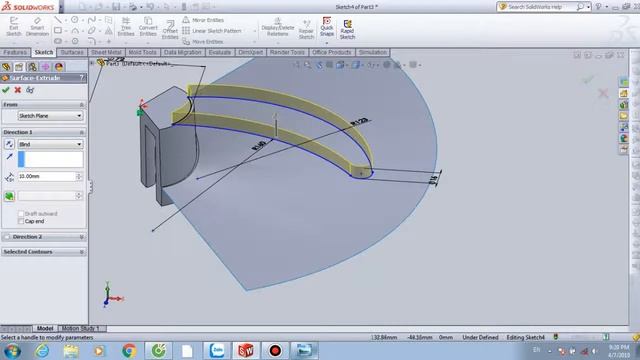Open Surface-Extrude help question mark
The height and width of the screenshot is (360, 640).
coord(81,78)
